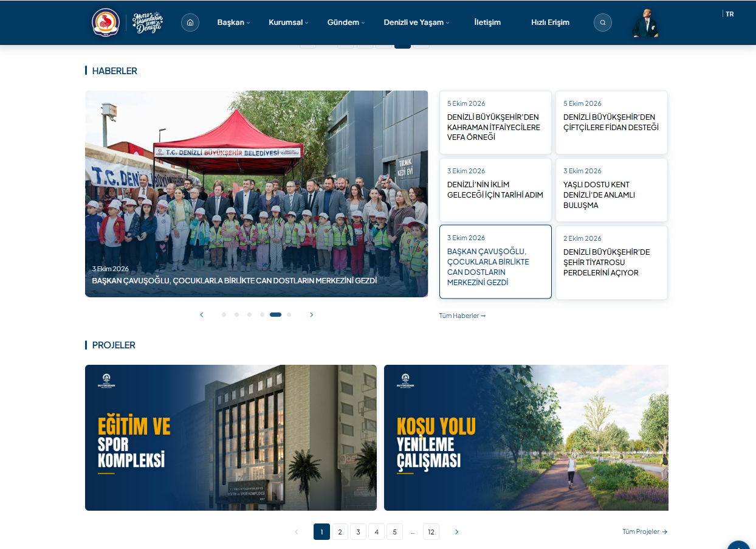756x549 pixels.
Task: Click the scroll-to-top round button
Action: 739,545
